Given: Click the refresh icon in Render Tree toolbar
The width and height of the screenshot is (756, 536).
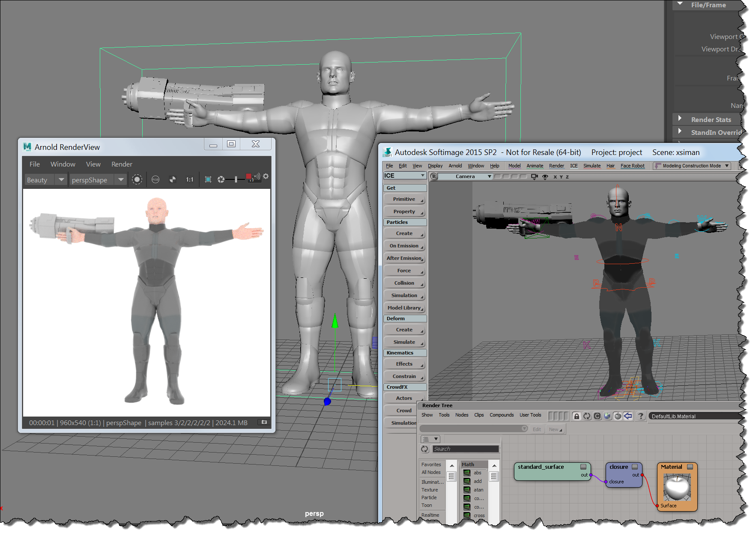Looking at the screenshot, I should (x=587, y=416).
